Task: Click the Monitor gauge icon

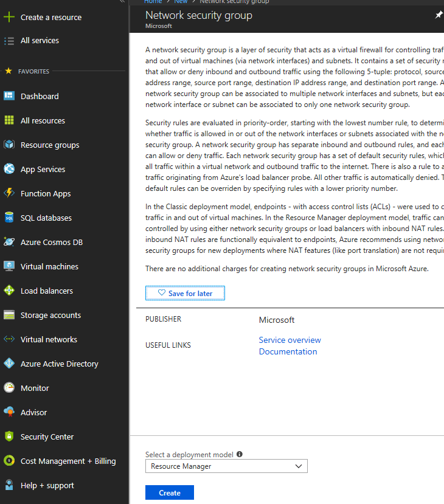Action: pyautogui.click(x=9, y=388)
